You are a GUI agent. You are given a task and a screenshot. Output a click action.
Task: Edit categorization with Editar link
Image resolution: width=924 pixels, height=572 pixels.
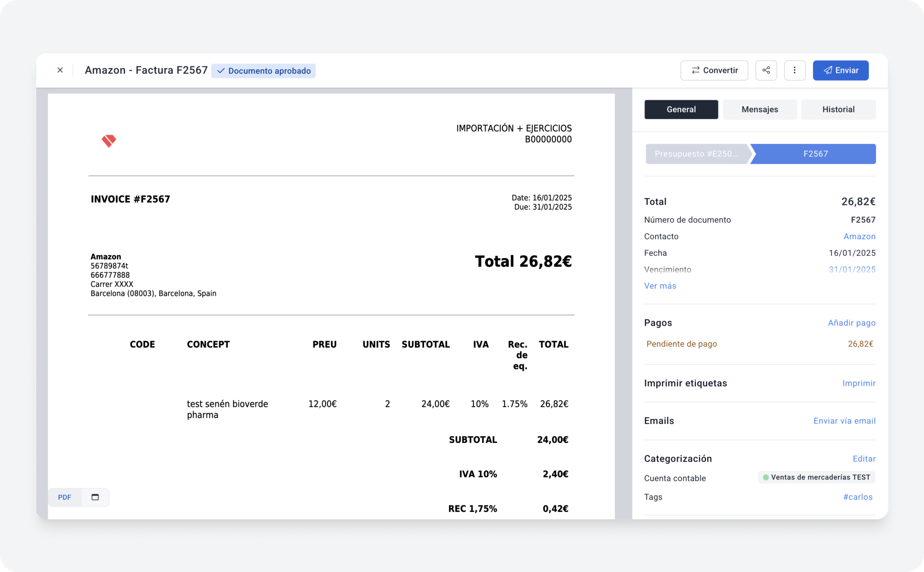[864, 459]
